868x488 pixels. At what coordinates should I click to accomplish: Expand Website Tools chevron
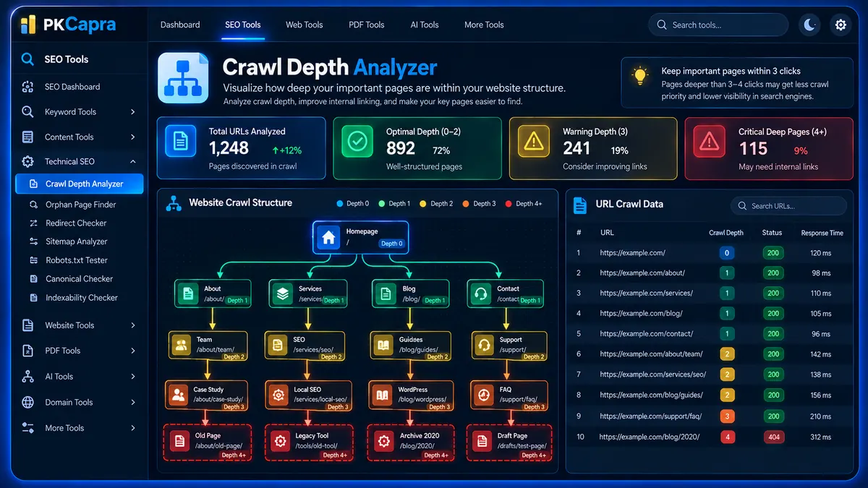click(133, 325)
